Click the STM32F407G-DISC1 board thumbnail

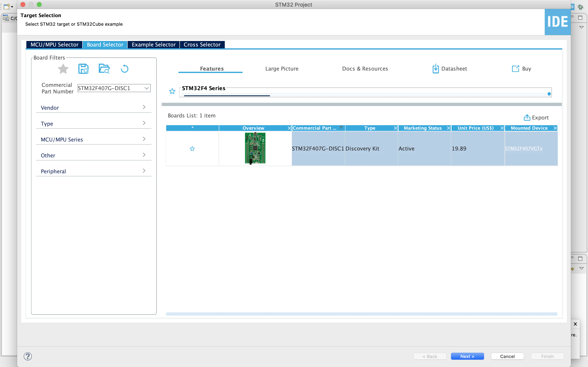coord(255,148)
